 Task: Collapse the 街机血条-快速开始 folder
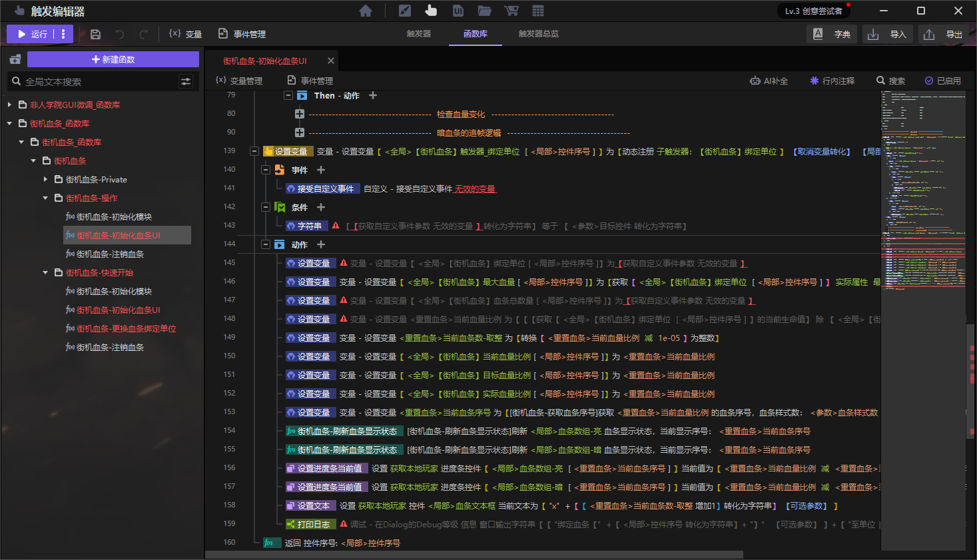45,272
